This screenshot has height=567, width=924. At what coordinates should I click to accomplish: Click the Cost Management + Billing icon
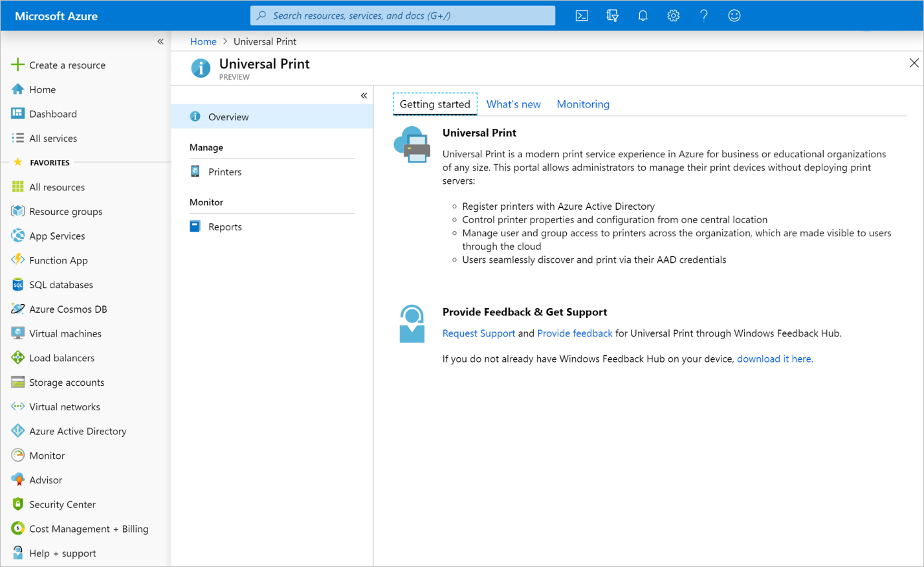17,529
